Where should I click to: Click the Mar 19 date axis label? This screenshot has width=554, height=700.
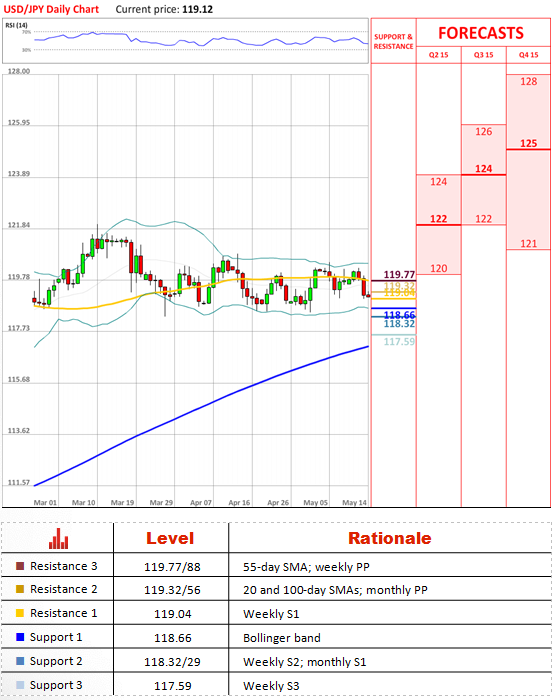pos(122,503)
